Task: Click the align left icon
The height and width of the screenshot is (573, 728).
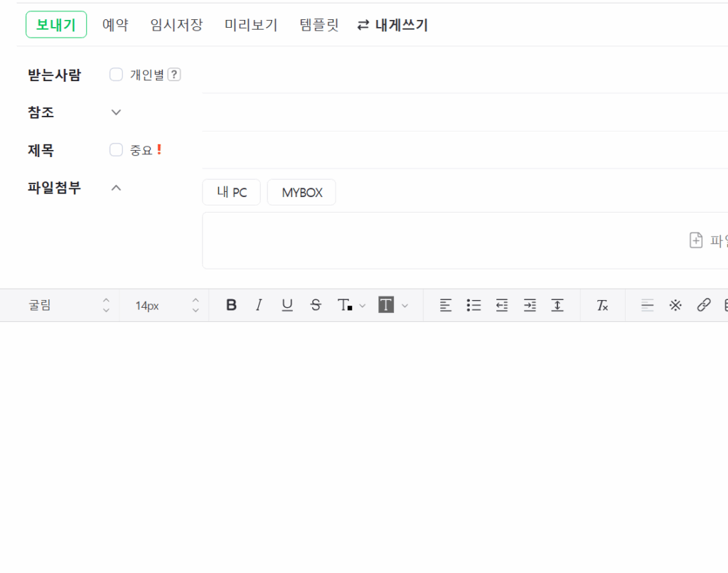Action: tap(446, 305)
